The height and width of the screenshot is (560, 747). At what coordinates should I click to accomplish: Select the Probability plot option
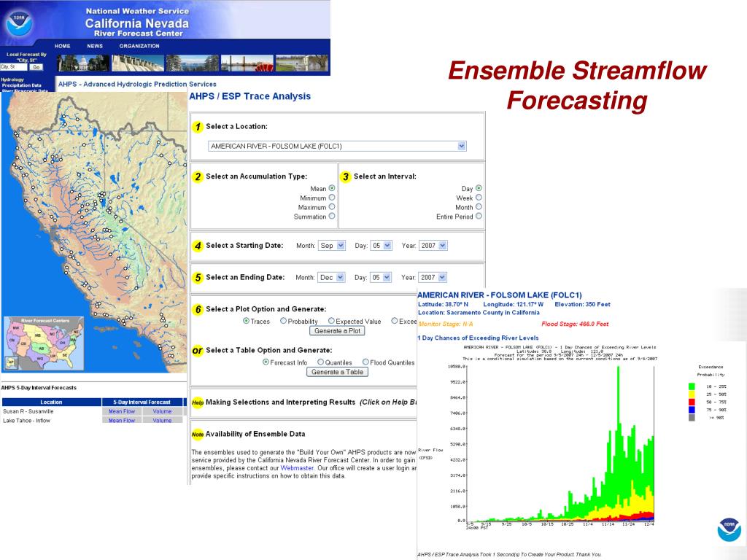coord(283,321)
